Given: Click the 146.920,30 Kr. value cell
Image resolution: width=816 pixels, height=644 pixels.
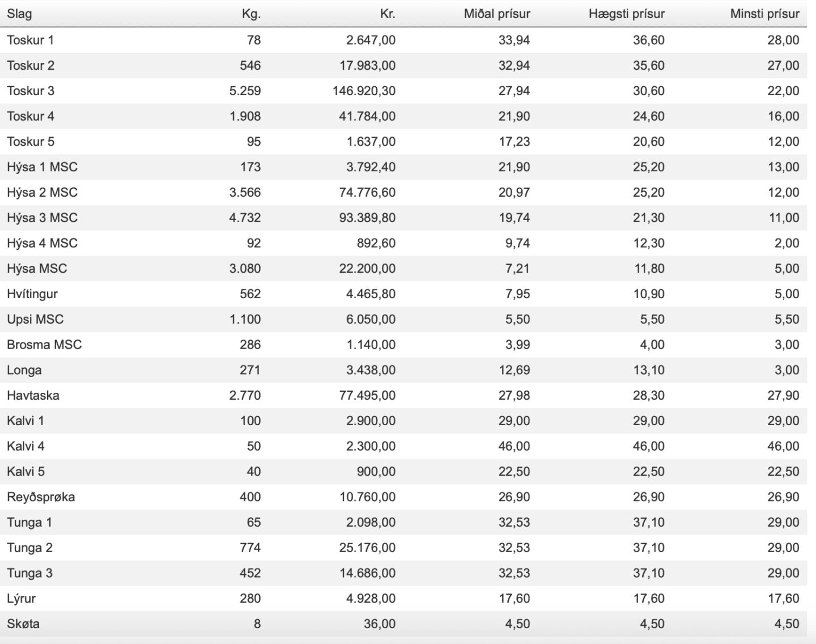Looking at the screenshot, I should tap(364, 91).
